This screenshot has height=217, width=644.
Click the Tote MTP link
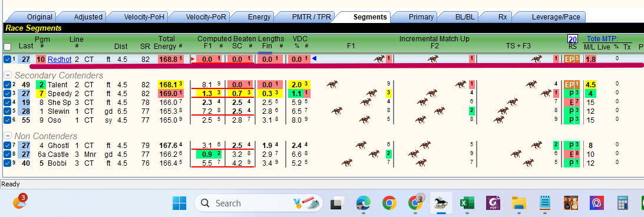(603, 39)
